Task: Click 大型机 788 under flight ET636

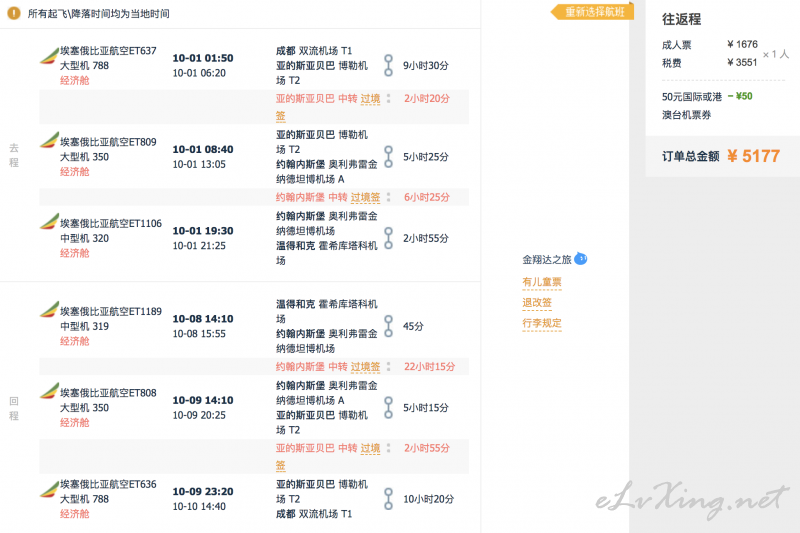Action: click(x=84, y=499)
